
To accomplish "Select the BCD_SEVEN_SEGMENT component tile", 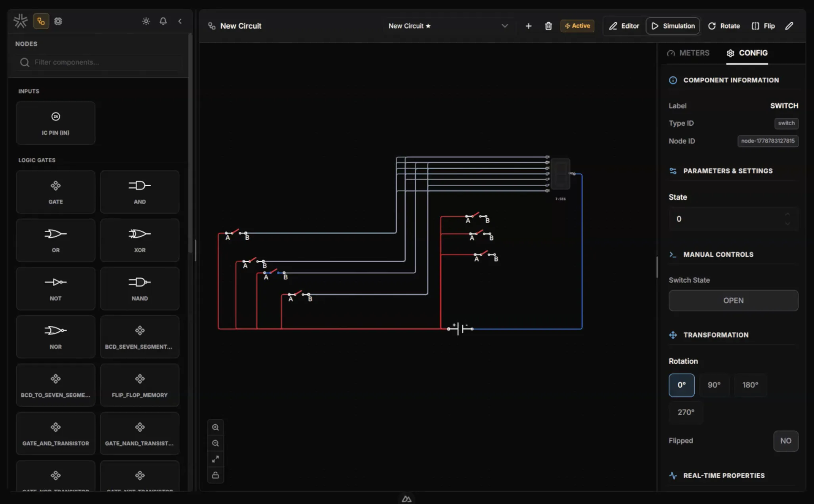I will (140, 337).
